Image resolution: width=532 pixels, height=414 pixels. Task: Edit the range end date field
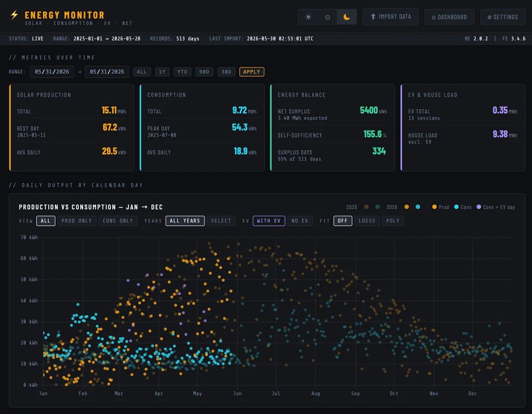(107, 72)
